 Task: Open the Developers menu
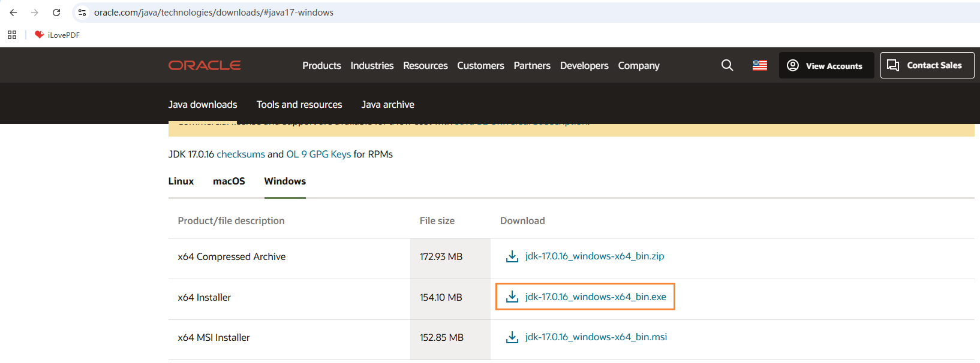coord(584,65)
